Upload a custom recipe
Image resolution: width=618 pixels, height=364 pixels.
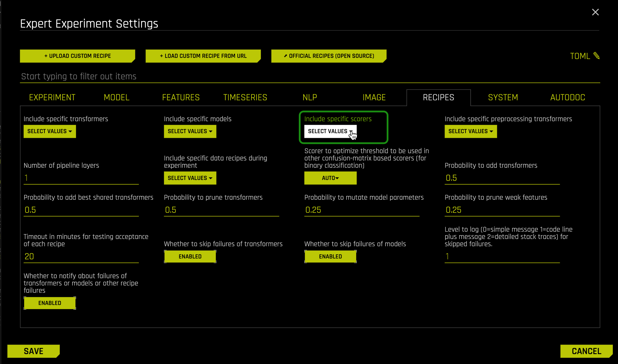(77, 56)
